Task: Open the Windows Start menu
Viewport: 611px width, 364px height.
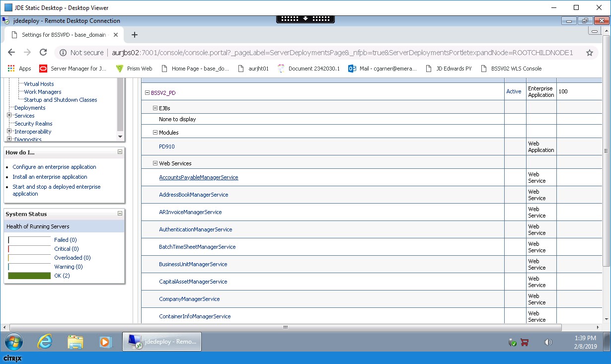Action: (x=14, y=342)
